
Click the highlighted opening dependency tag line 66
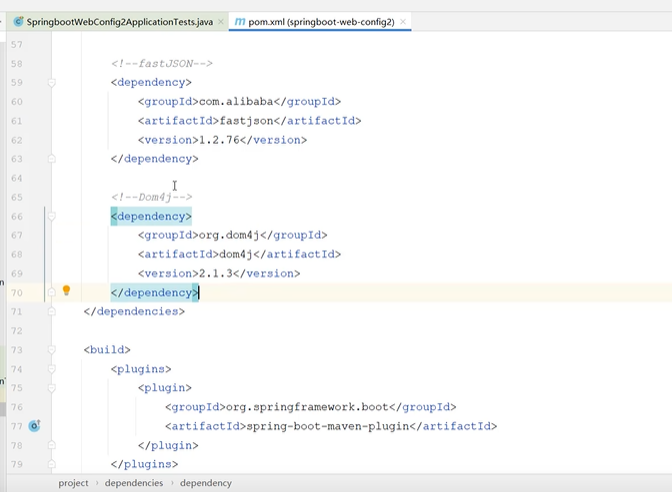tap(151, 216)
